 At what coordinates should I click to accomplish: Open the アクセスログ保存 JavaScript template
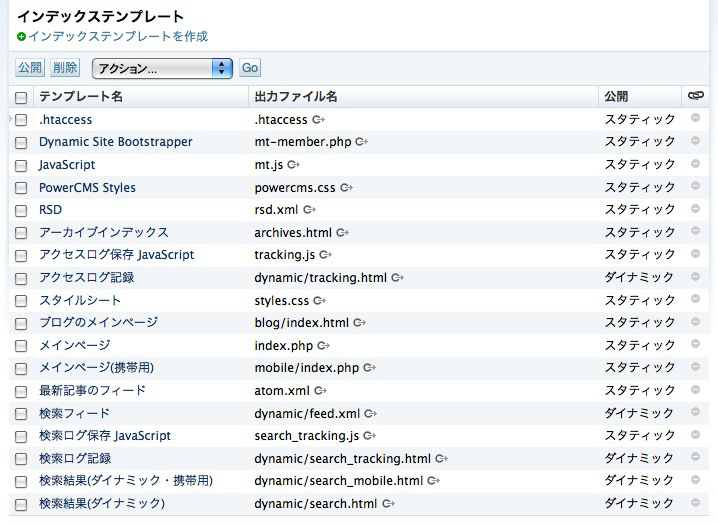point(117,254)
